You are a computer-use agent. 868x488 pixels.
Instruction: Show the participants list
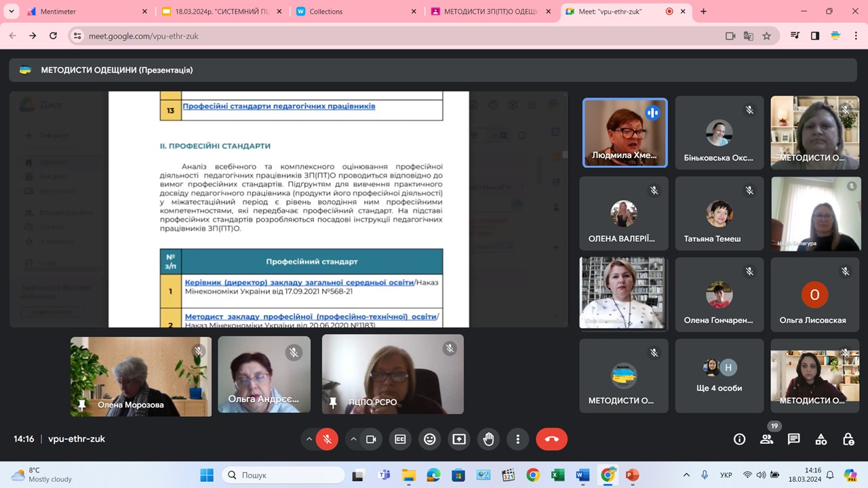point(766,439)
